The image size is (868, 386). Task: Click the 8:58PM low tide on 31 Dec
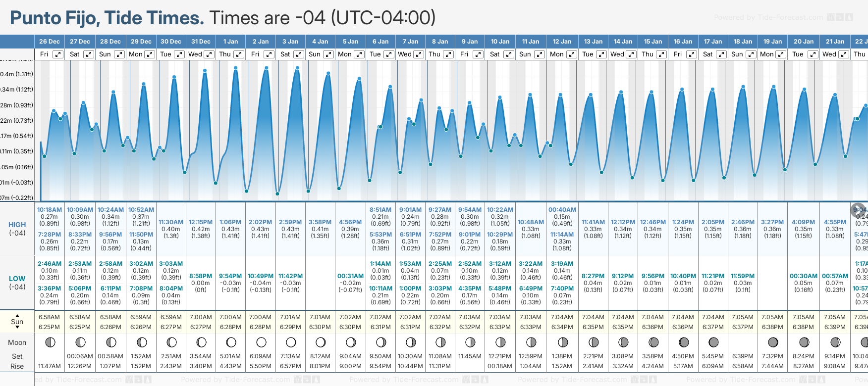coord(201,276)
